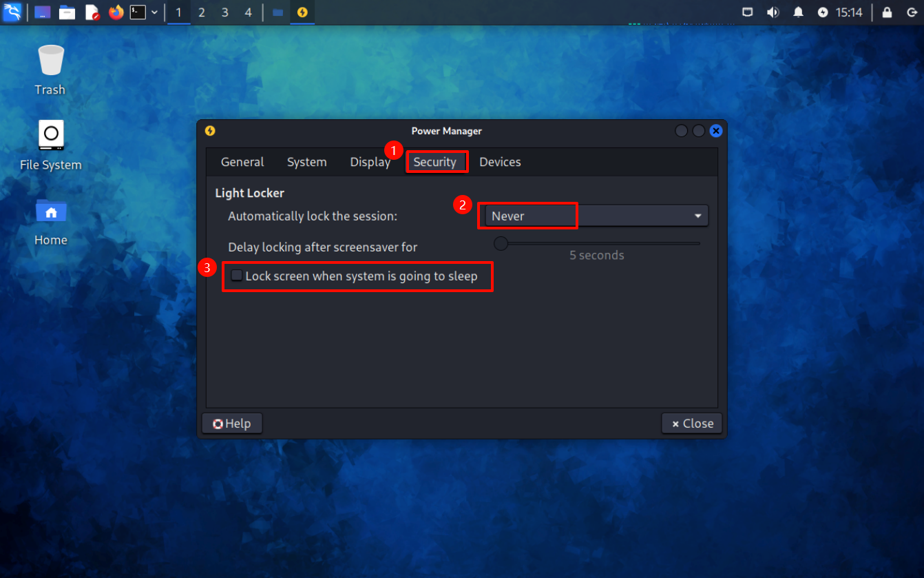Open the notifications bell
Viewport: 924px width, 578px height.
tap(799, 12)
